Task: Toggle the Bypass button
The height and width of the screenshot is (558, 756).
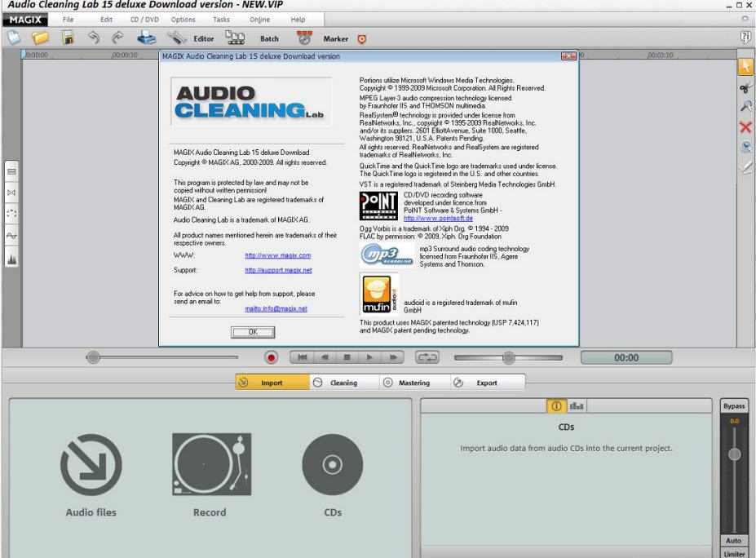Action: (x=734, y=406)
